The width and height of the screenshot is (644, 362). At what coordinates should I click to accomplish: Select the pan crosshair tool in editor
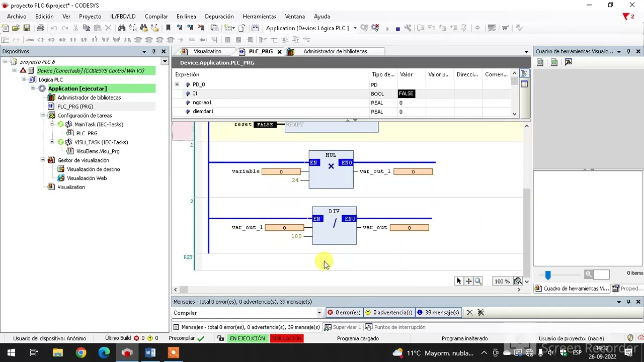[468, 281]
